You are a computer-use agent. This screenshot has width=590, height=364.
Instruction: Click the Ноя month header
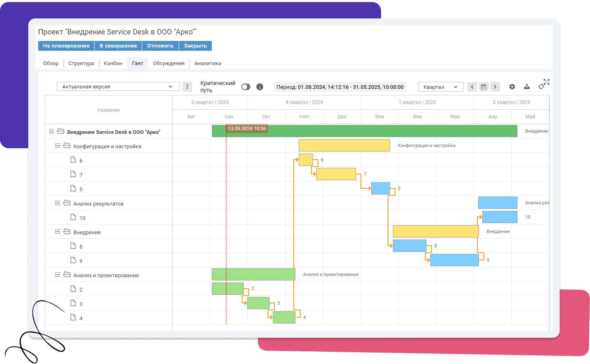304,117
